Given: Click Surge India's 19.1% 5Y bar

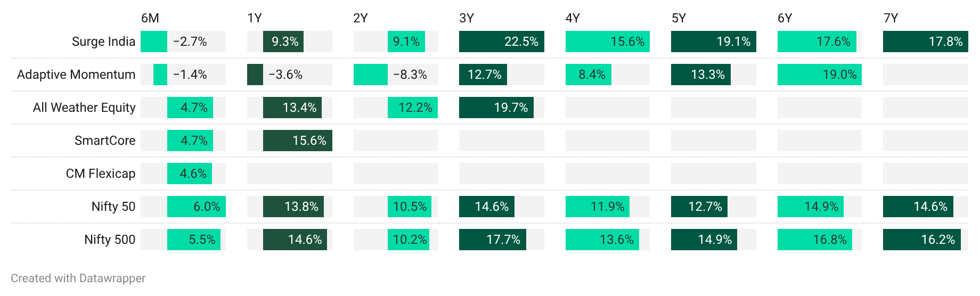Looking at the screenshot, I should pyautogui.click(x=713, y=42).
